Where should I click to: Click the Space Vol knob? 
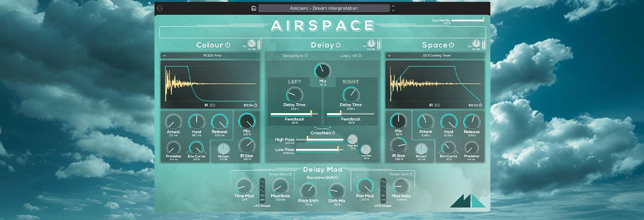tap(476, 43)
